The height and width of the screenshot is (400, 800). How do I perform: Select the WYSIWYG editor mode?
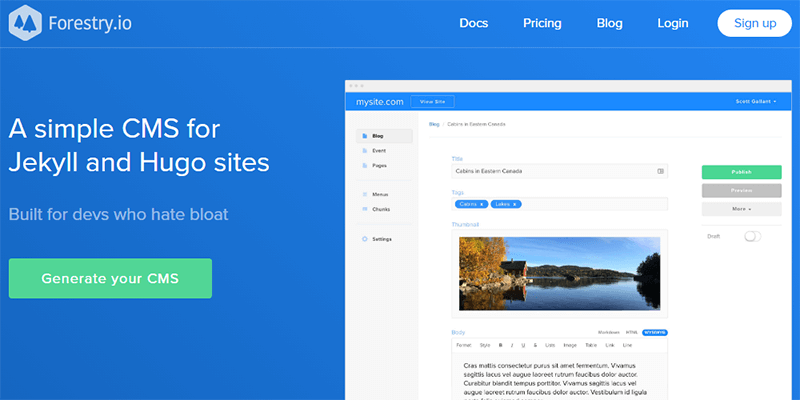click(655, 332)
